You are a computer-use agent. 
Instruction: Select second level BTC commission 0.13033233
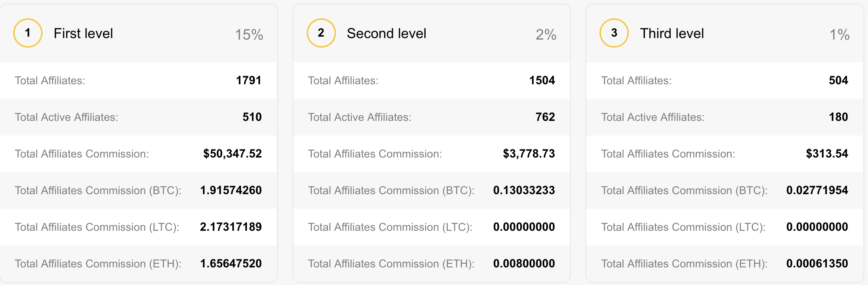point(524,190)
